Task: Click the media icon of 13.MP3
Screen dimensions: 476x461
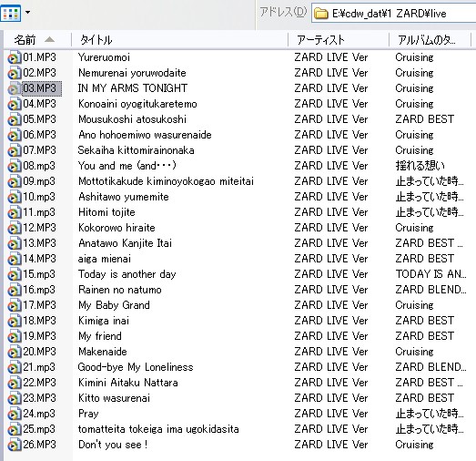Action: coord(14,244)
